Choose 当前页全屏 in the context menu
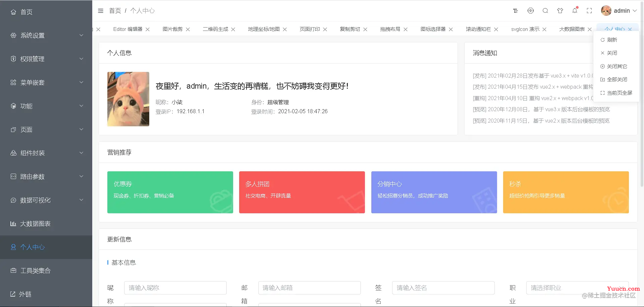This screenshot has width=644, height=307. tap(616, 93)
